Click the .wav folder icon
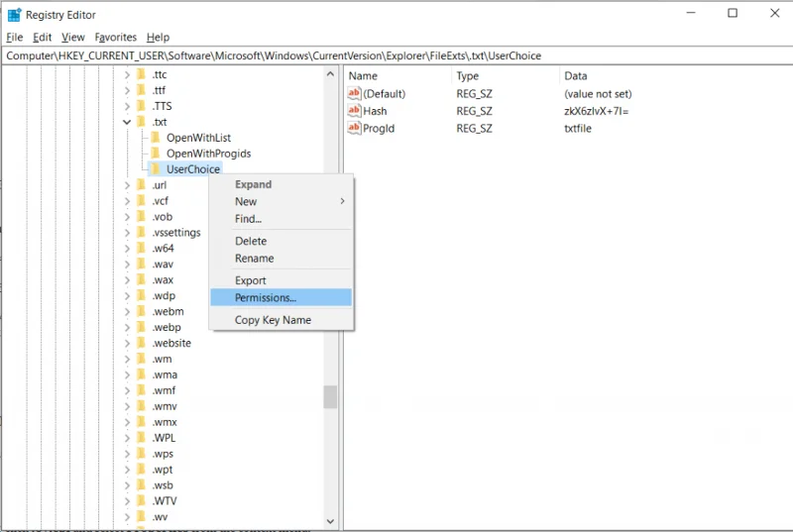Image resolution: width=793 pixels, height=532 pixels. pos(142,264)
